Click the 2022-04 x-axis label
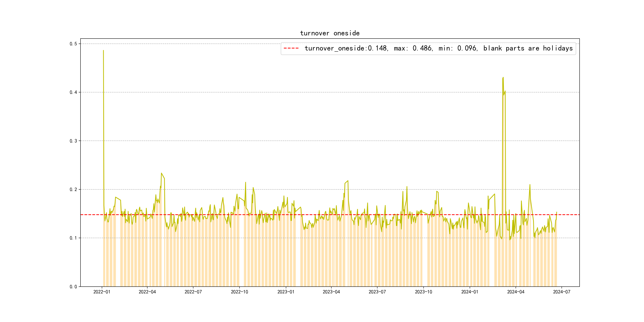 [x=147, y=292]
